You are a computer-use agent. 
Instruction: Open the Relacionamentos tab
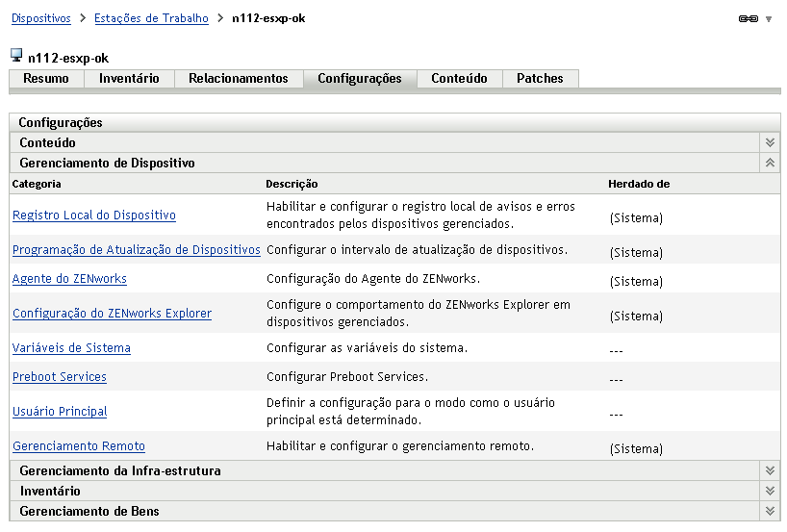(239, 79)
